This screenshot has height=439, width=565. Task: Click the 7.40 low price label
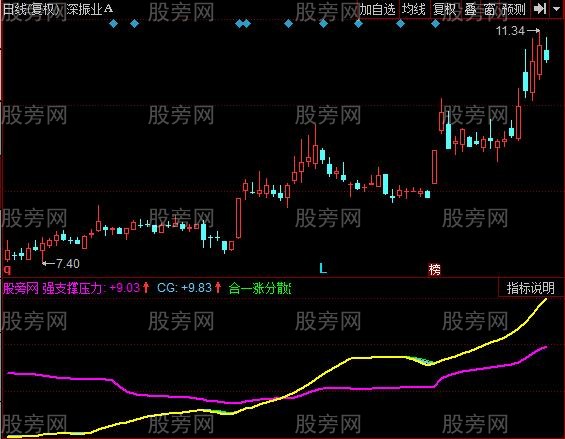tap(68, 264)
